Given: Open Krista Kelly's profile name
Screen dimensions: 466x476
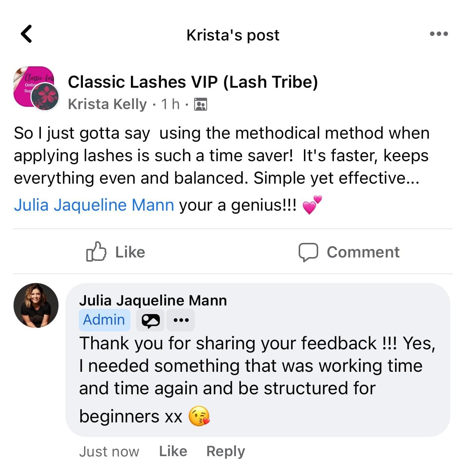Looking at the screenshot, I should coord(107,104).
